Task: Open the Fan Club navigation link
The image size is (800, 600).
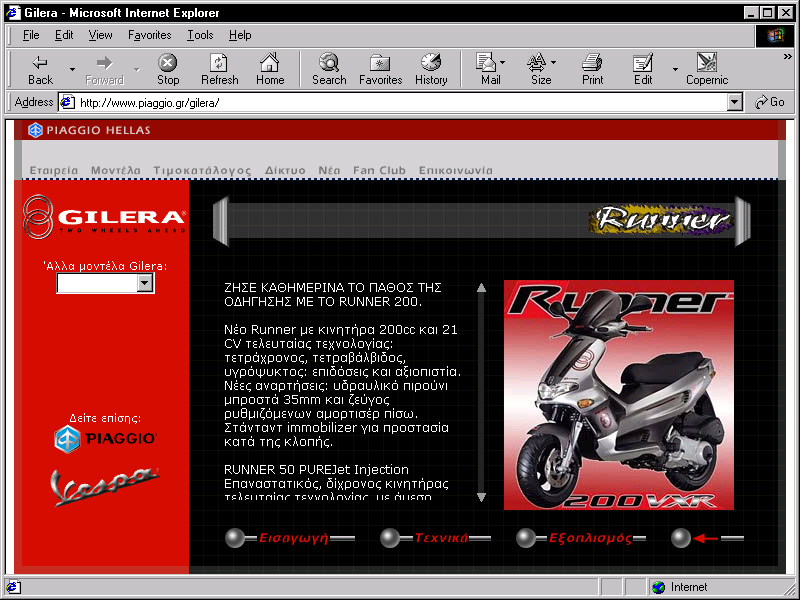Action: click(380, 170)
